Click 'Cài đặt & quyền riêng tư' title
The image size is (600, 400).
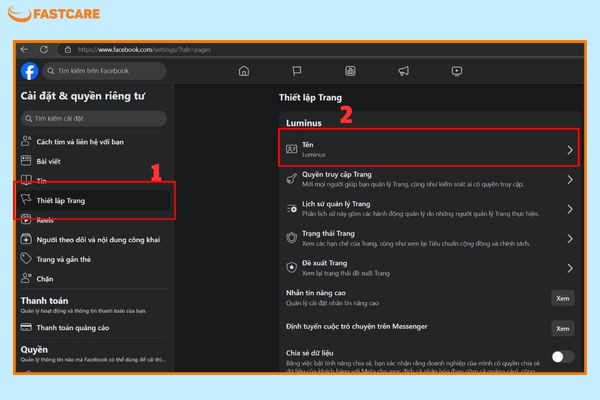tap(83, 96)
